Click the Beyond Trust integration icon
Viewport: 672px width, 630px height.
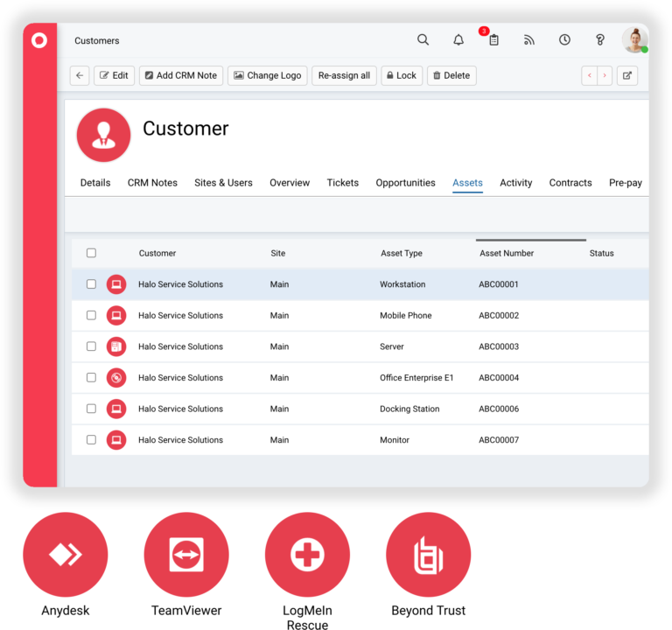pos(428,554)
